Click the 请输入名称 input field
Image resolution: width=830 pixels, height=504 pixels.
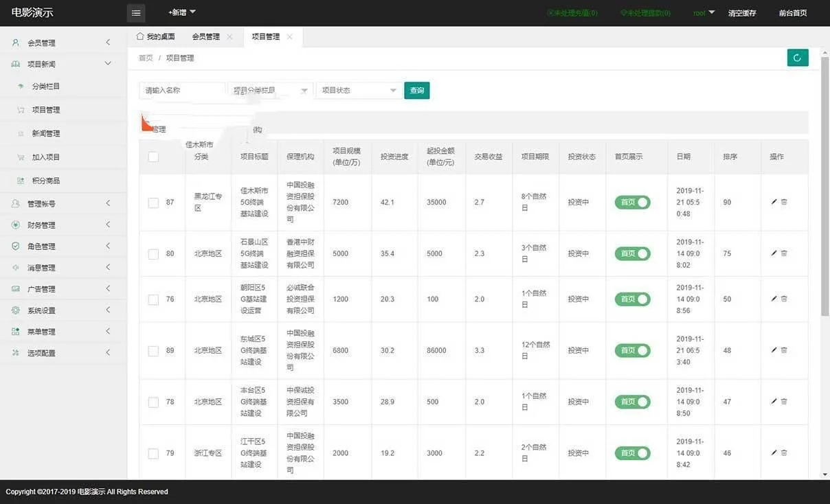pyautogui.click(x=182, y=91)
